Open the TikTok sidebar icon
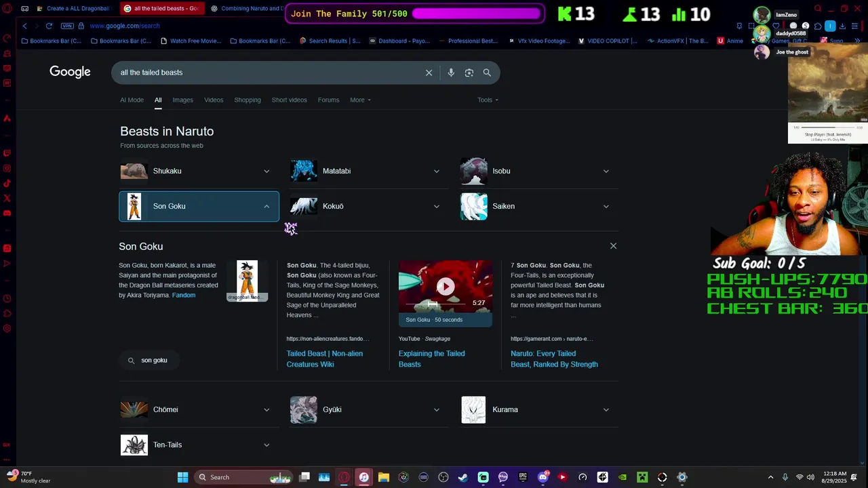This screenshot has width=868, height=488. [7, 183]
